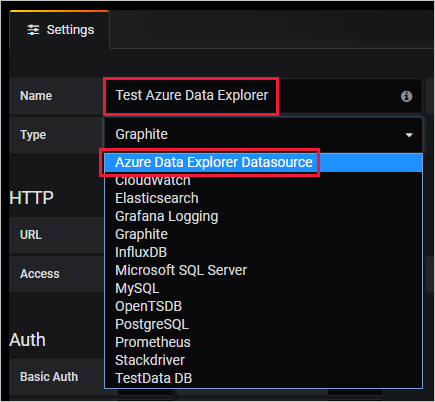
Task: Select OpenTSDB data source type
Action: point(263,306)
